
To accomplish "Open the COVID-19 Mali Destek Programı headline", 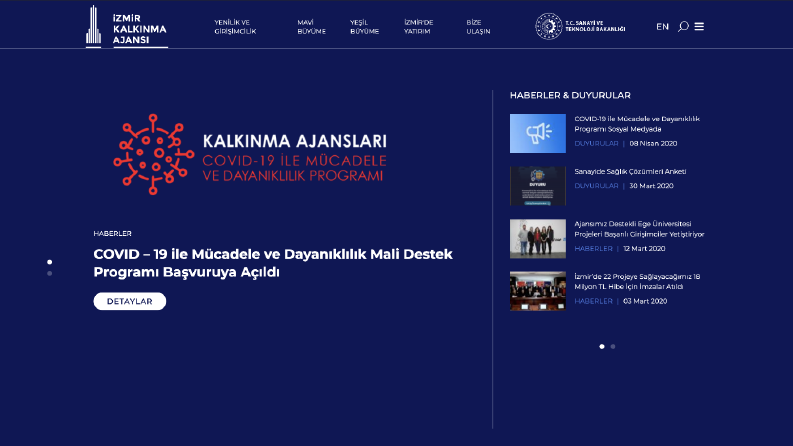I will 273,263.
